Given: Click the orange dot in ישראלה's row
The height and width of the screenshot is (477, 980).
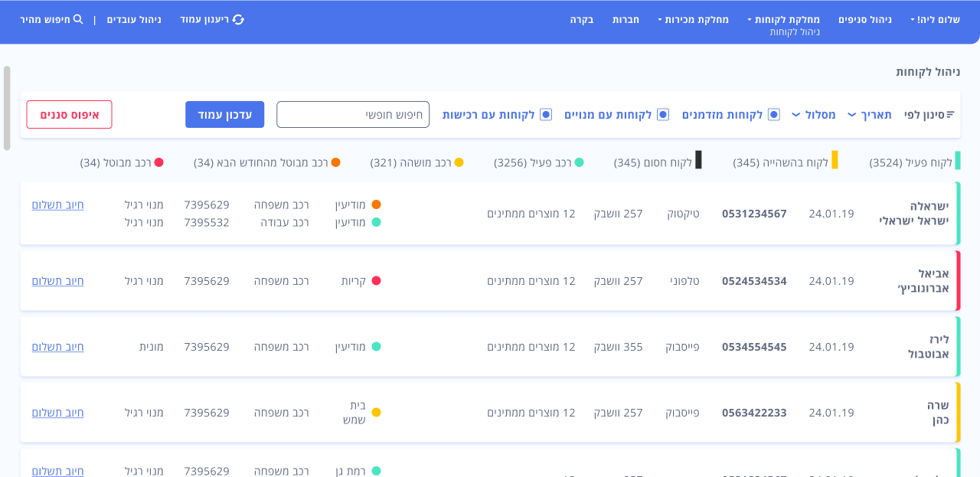Looking at the screenshot, I should tap(377, 204).
